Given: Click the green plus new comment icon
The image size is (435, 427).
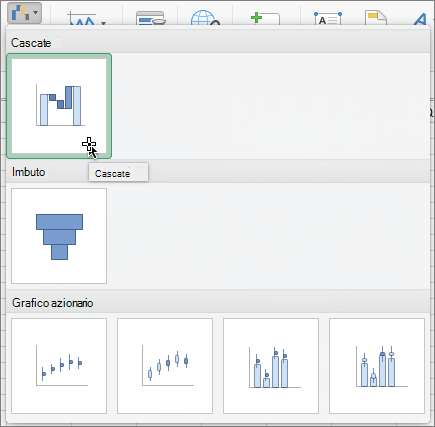Looking at the screenshot, I should (265, 19).
